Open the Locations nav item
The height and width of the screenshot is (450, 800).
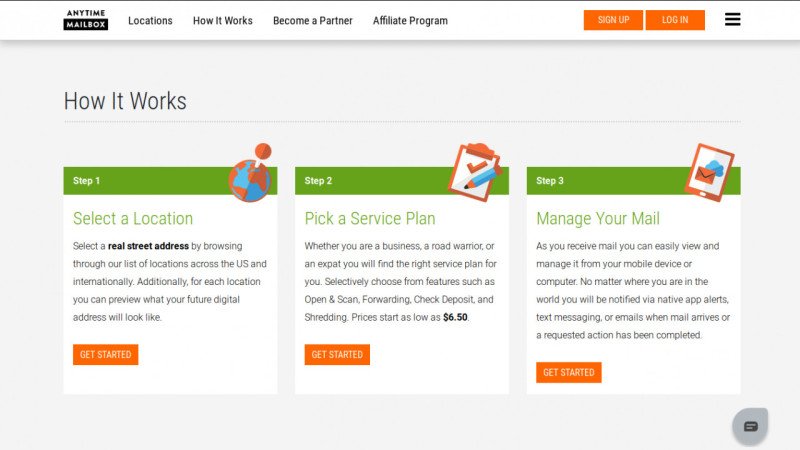pyautogui.click(x=150, y=20)
